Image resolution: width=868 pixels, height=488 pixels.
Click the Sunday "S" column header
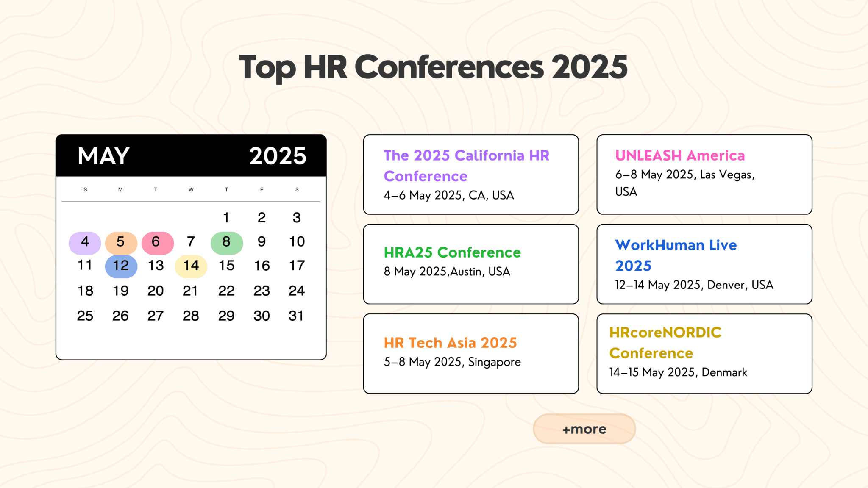[85, 190]
